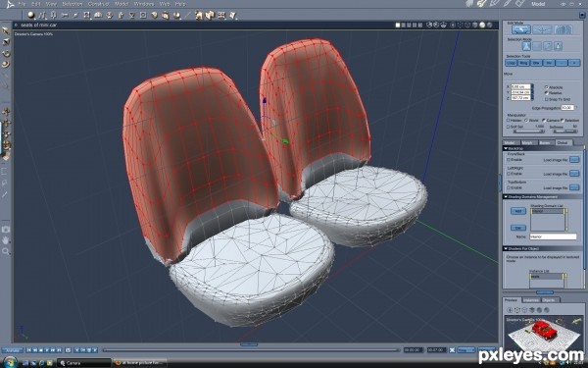Select the third Edit Mode button
Image resolution: width=588 pixels, height=368 pixels.
coord(563,29)
